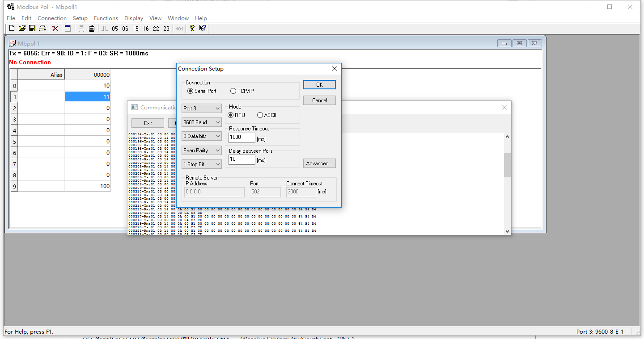
Task: Open the Advanced... settings
Action: coord(319,163)
